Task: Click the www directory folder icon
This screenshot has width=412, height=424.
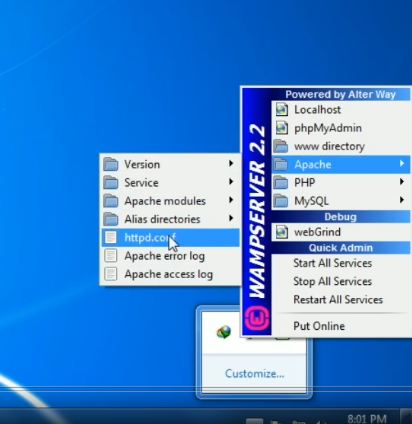Action: pos(281,146)
